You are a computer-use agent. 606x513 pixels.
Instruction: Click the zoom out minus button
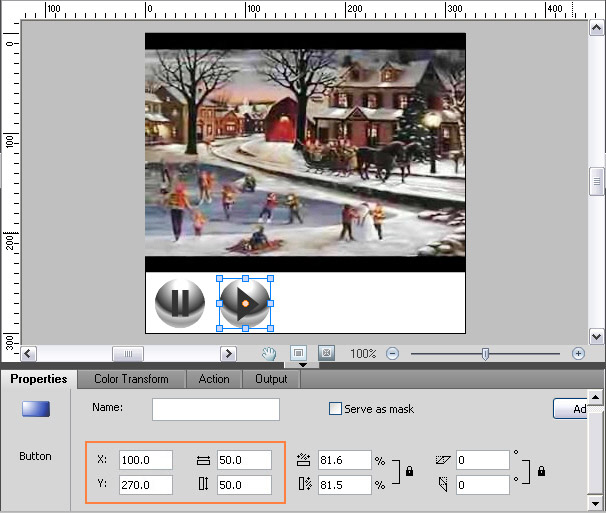click(392, 353)
